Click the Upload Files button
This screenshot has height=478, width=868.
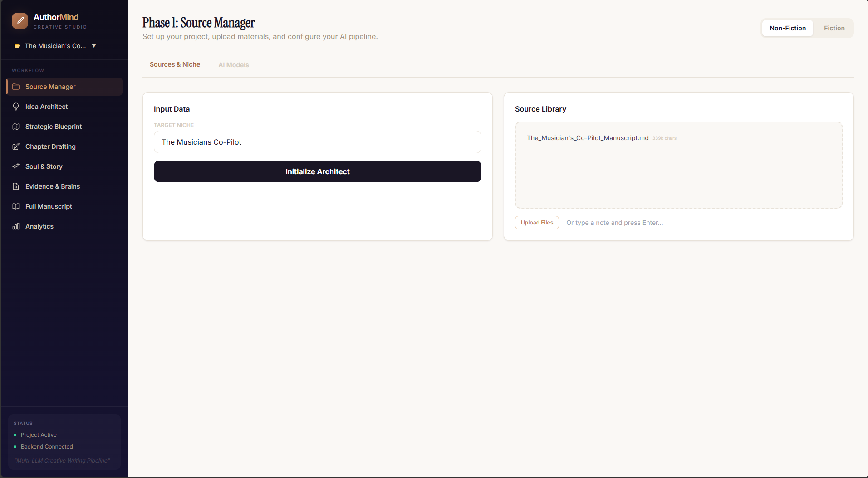[x=537, y=223]
